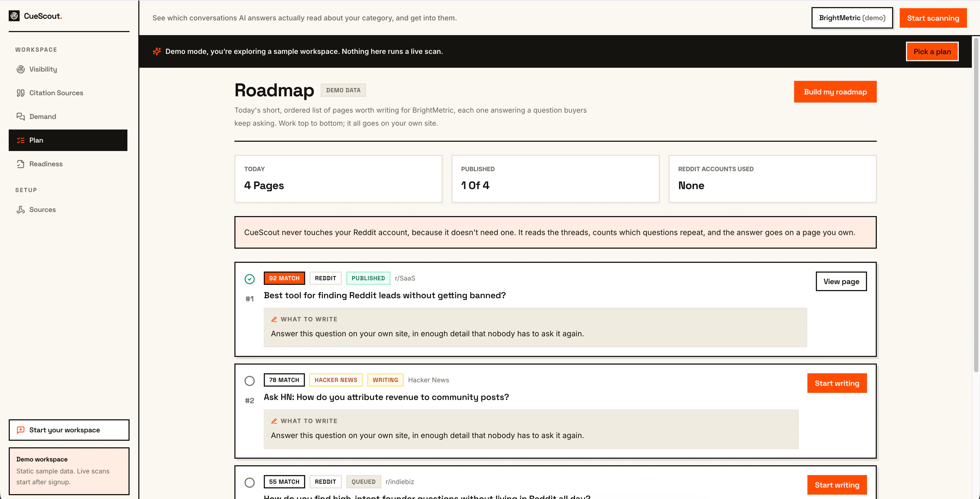Mark the Ask HN item #2 as done

pyautogui.click(x=250, y=381)
